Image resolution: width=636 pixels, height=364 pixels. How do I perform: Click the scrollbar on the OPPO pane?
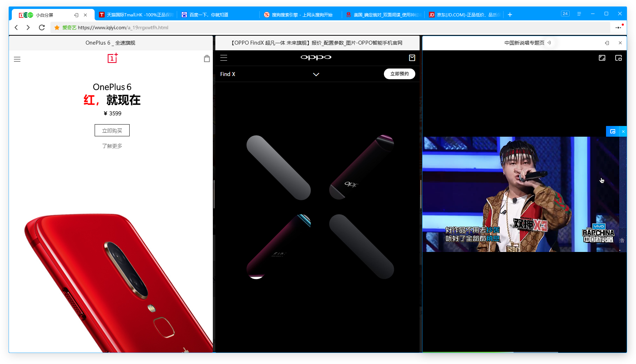point(421,194)
